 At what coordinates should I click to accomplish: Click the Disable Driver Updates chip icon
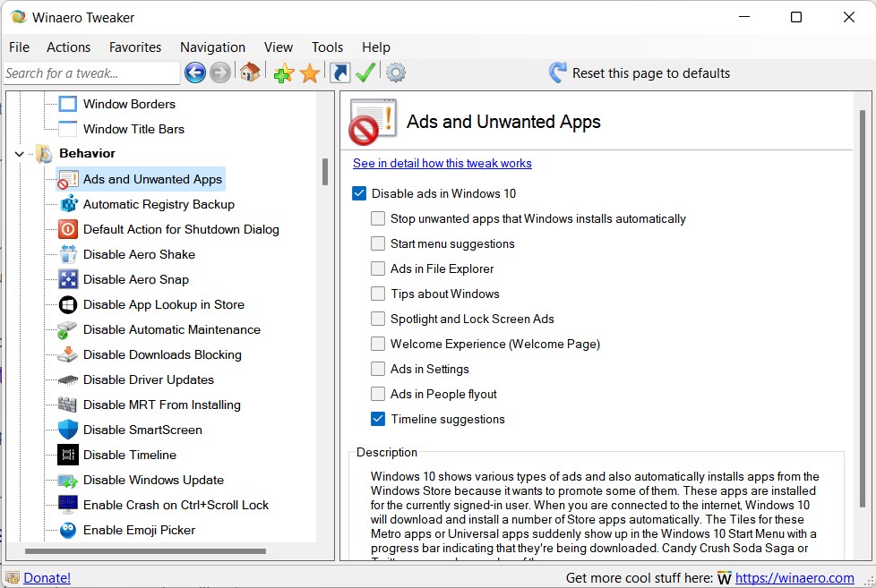pos(68,379)
